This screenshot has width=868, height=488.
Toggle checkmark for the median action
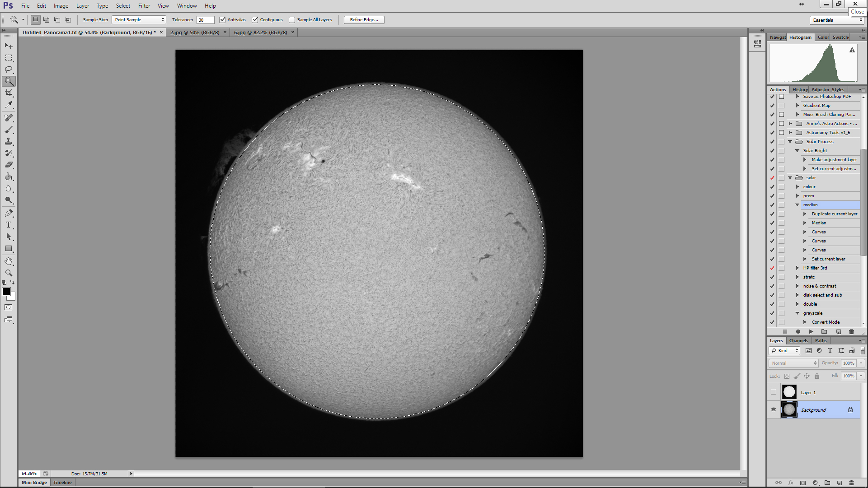point(772,205)
